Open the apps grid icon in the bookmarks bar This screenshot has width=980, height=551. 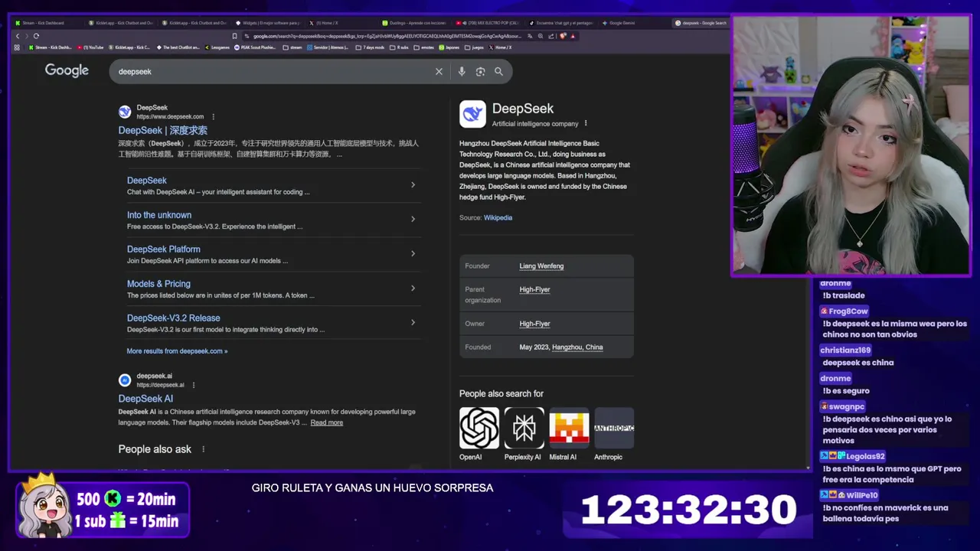click(17, 47)
